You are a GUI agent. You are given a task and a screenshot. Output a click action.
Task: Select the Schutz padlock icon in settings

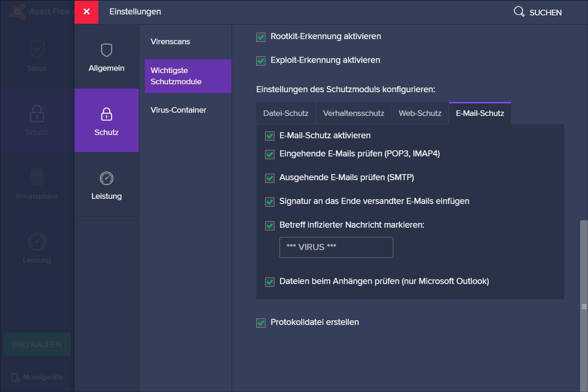click(x=107, y=114)
